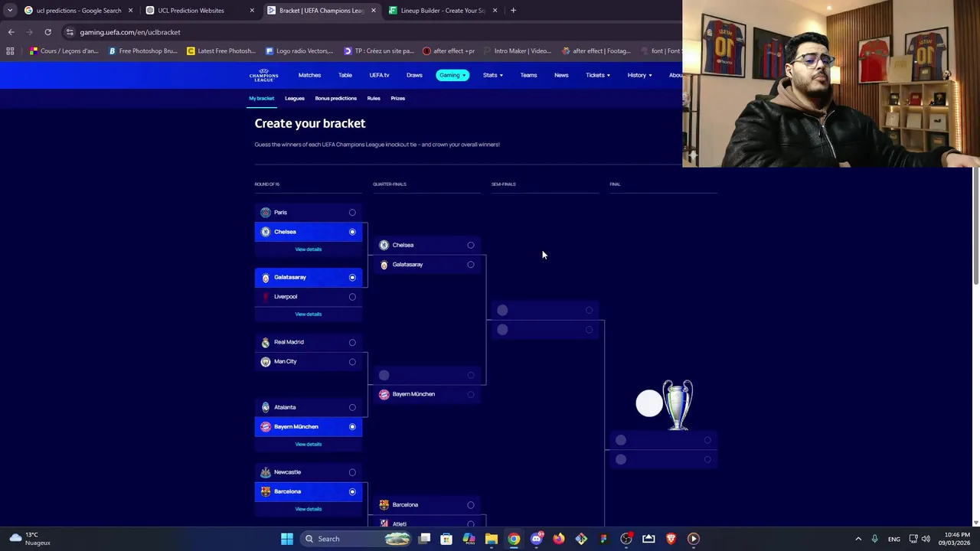This screenshot has width=980, height=551.
Task: Open File Explorer from the taskbar
Action: [x=492, y=539]
